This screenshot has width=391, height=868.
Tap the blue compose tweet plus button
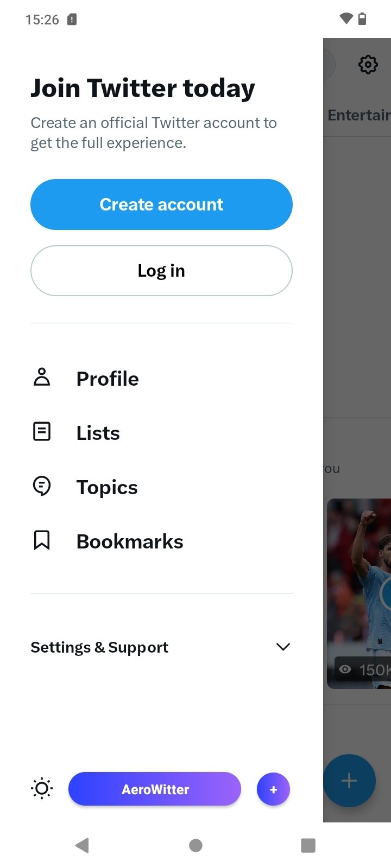point(349,781)
